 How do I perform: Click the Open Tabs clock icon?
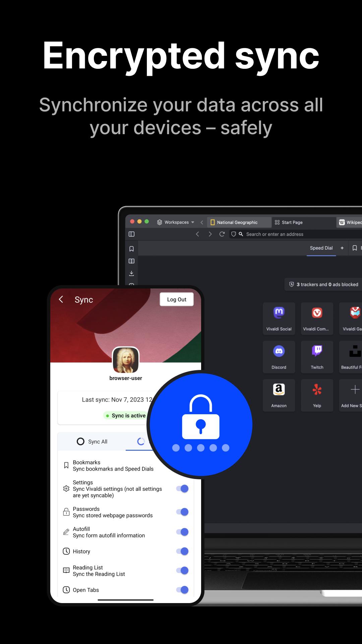(x=66, y=590)
